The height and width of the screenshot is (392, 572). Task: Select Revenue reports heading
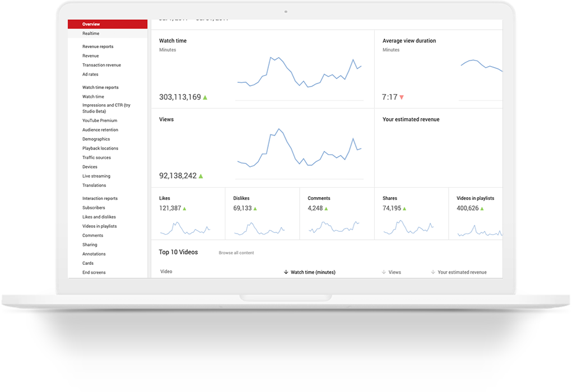(98, 46)
